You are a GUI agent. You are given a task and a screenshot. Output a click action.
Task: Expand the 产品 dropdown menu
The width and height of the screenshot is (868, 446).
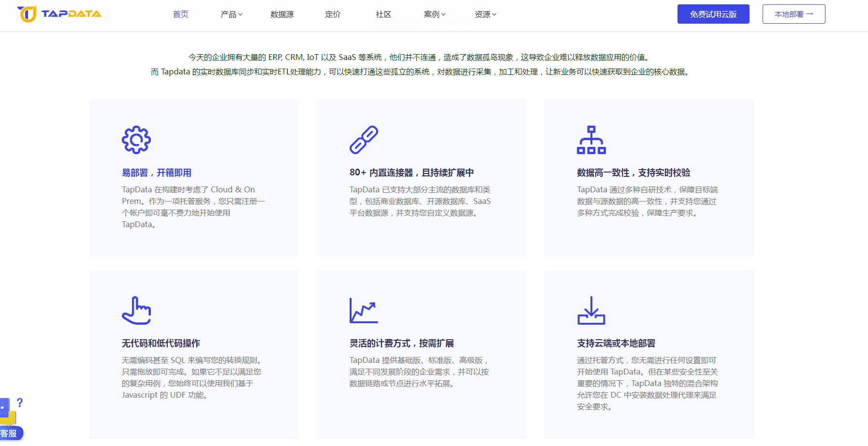pos(232,14)
